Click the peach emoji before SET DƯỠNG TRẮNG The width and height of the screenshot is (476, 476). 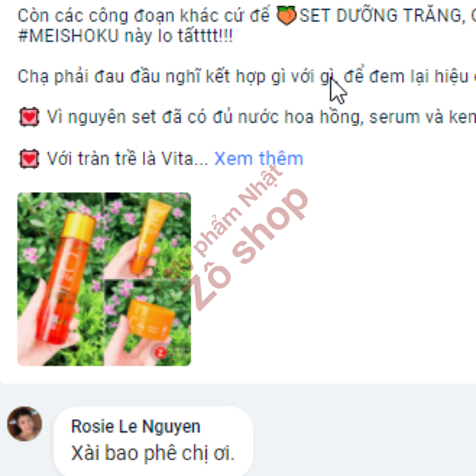(x=286, y=15)
